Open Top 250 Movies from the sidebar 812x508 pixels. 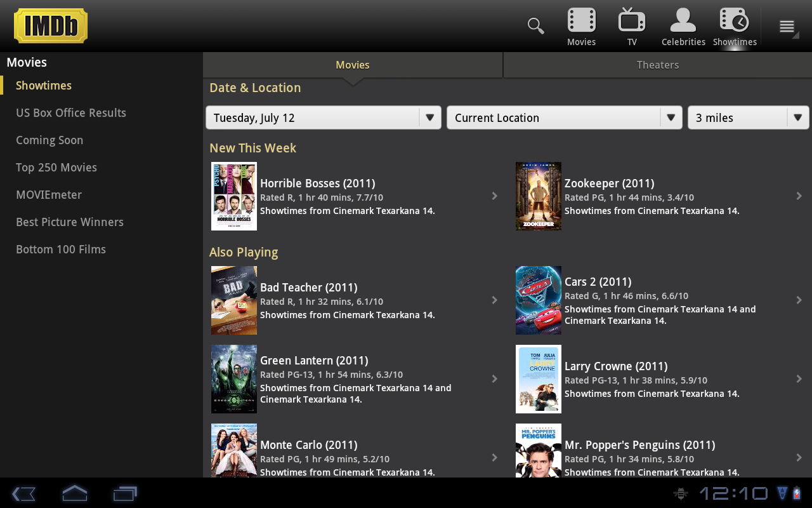tap(56, 167)
